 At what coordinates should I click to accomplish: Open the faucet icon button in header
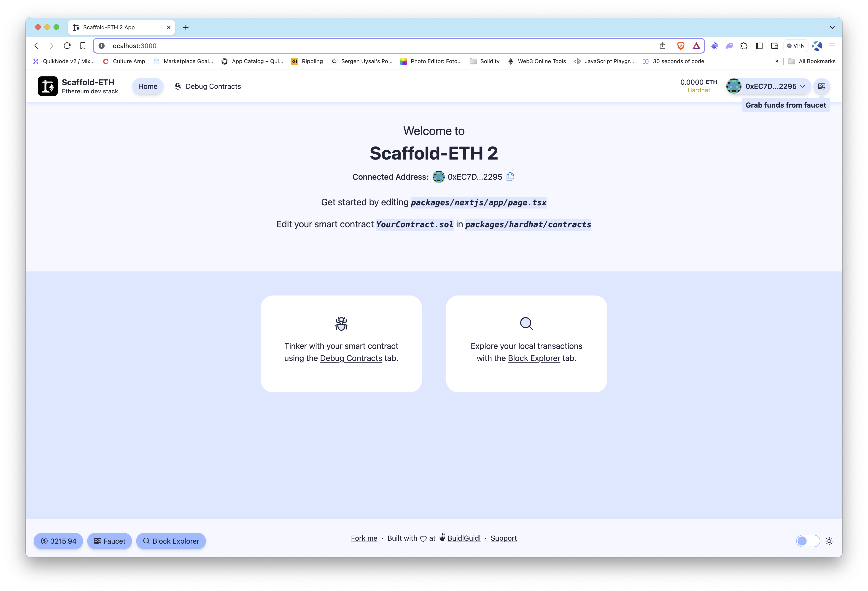821,86
